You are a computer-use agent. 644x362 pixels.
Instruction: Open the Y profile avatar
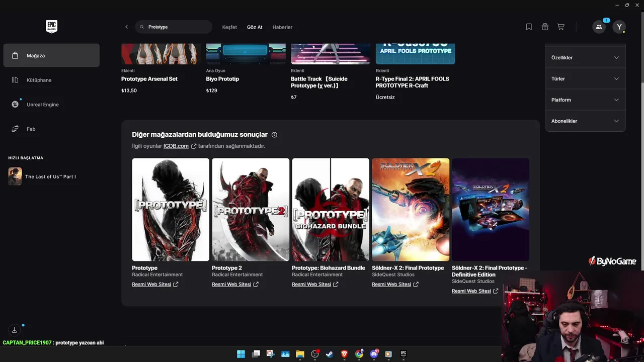click(619, 27)
